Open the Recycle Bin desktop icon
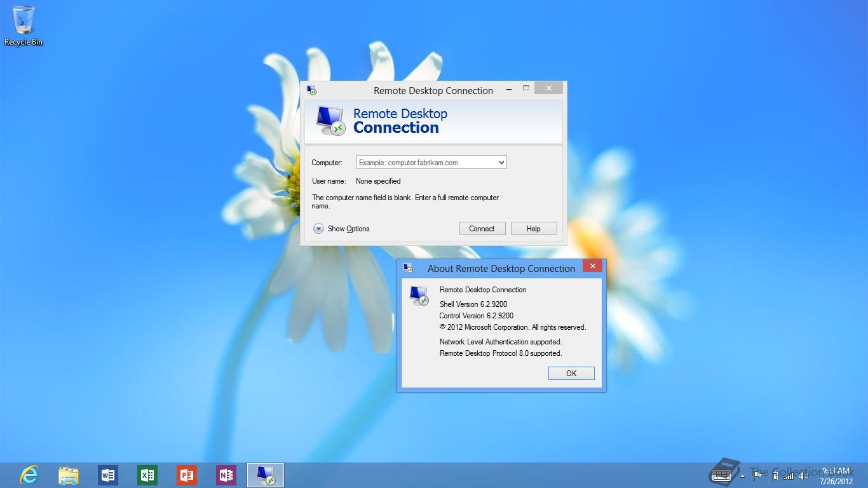868x488 pixels. pyautogui.click(x=24, y=26)
